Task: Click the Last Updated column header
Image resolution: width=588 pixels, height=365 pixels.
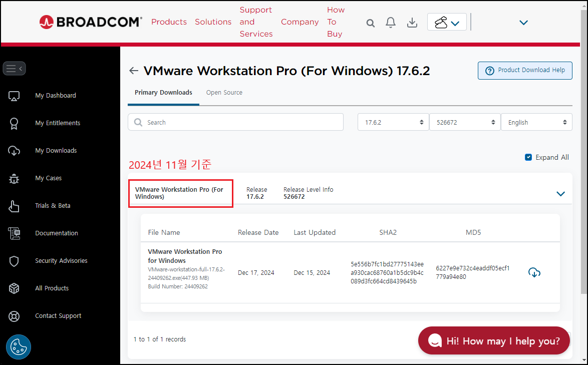Action: (315, 232)
